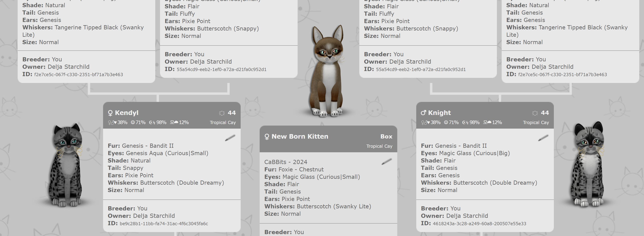Click the pencil edit icon on Kendyl's card
Viewport: 644px width, 236px height.
pos(230,138)
